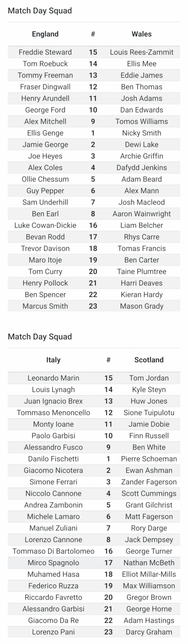
Task: Click on Paolo Garbisi's name
Action: [53, 436]
